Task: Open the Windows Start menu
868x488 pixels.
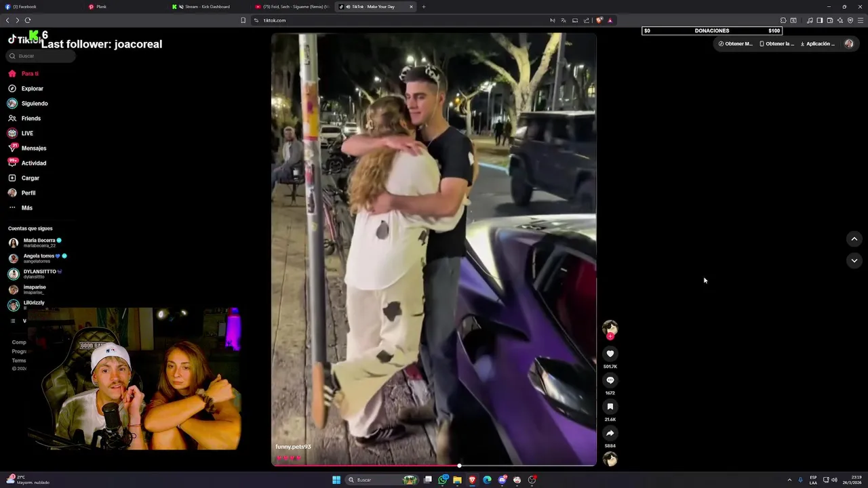Action: pos(336,480)
